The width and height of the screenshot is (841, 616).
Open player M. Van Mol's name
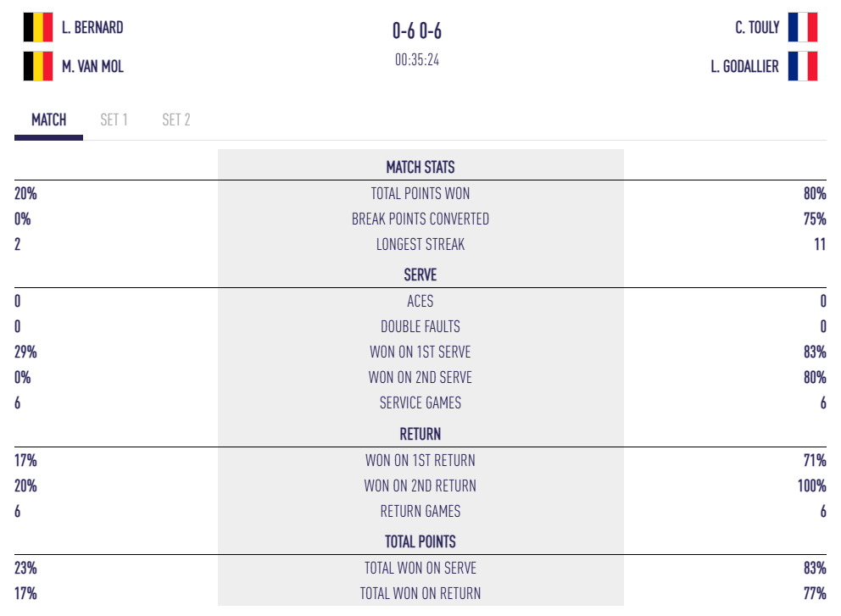click(x=92, y=66)
